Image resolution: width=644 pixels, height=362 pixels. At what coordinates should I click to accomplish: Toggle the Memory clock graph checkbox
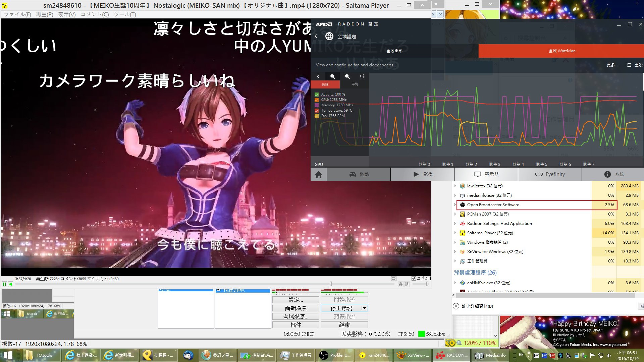click(317, 105)
